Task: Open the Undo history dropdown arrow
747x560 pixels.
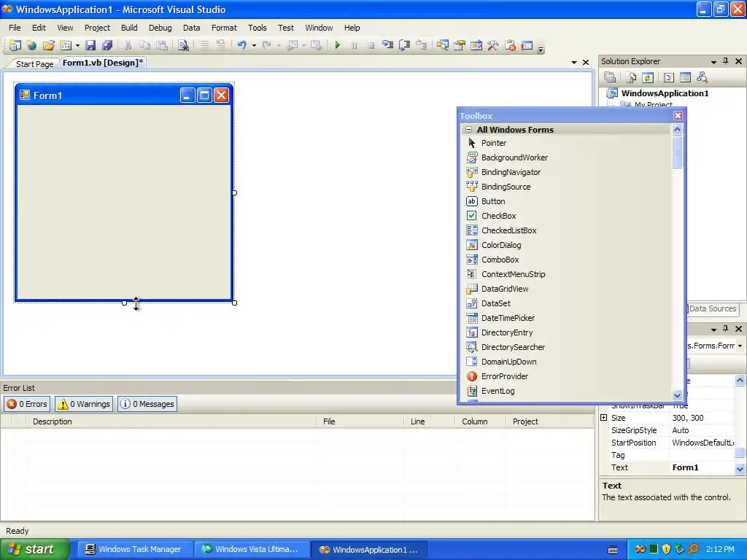Action: 254,45
